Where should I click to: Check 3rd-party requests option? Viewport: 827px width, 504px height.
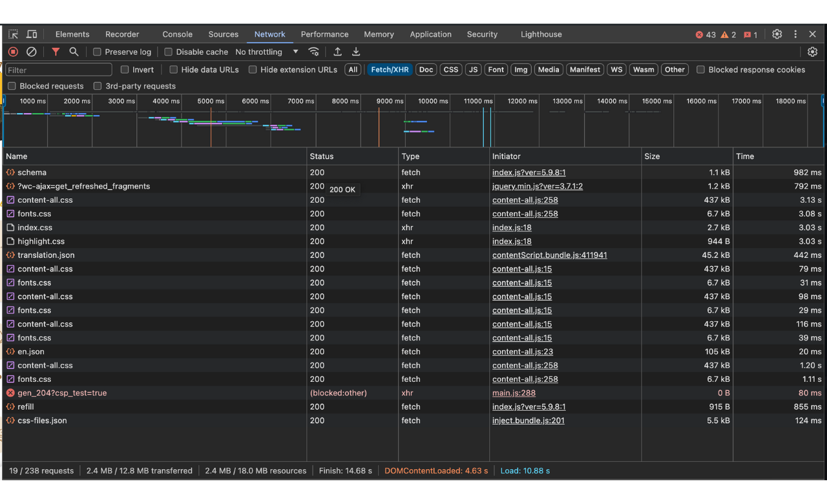coord(98,86)
